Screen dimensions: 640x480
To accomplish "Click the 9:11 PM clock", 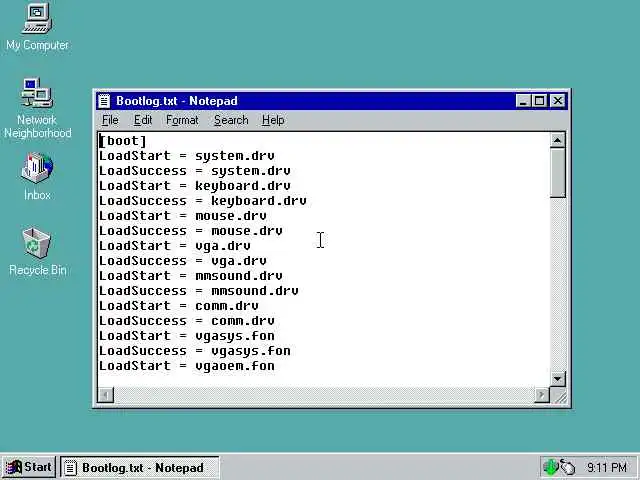I will pos(607,467).
